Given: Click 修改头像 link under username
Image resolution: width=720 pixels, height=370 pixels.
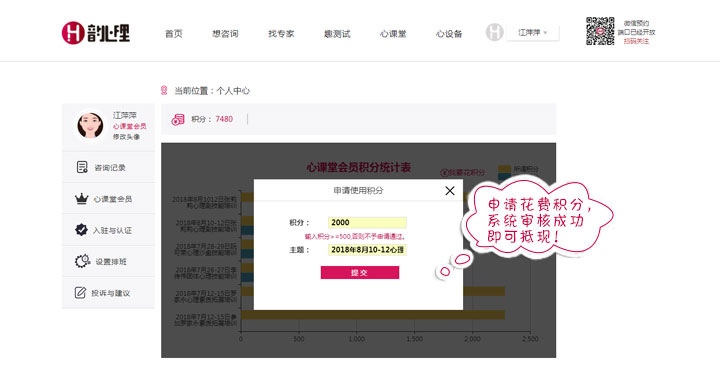Looking at the screenshot, I should (x=126, y=137).
